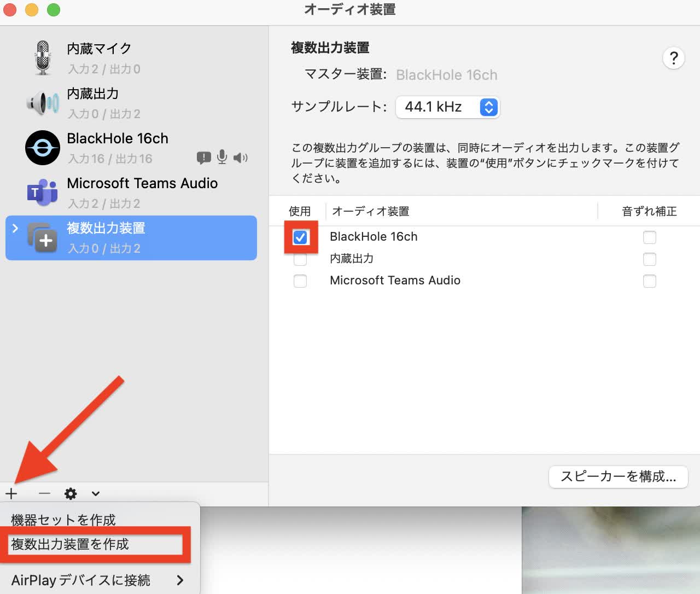Select 内蔵マイク in the device list
Screen dimensions: 700x594
(x=131, y=58)
